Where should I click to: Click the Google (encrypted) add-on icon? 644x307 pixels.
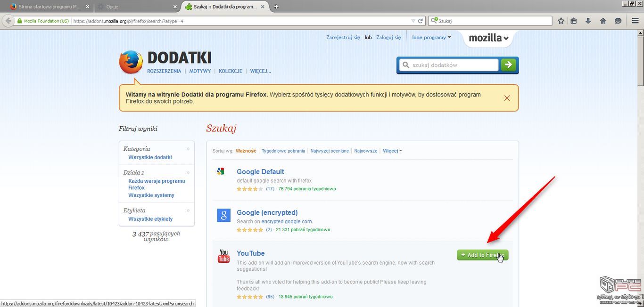coord(223,215)
